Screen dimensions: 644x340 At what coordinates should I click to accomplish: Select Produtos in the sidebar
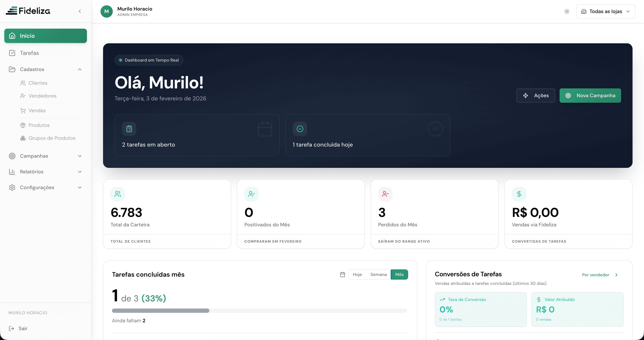(39, 125)
